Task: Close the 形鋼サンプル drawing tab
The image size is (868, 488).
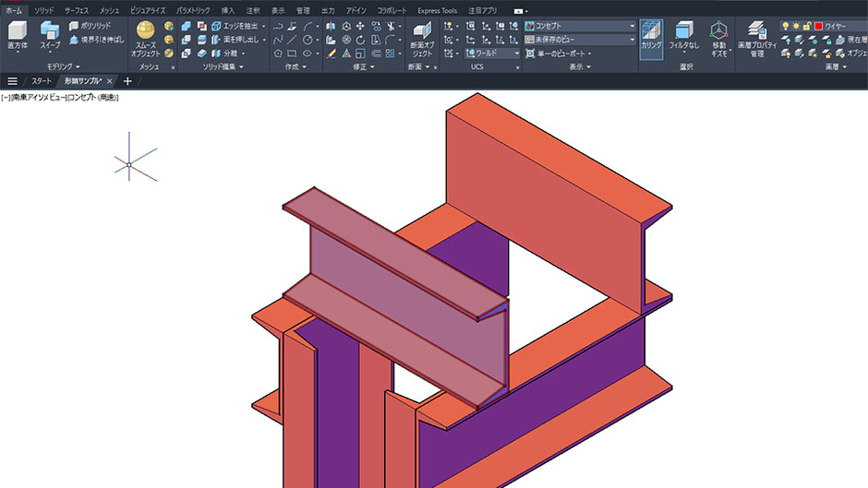Action: tap(110, 81)
